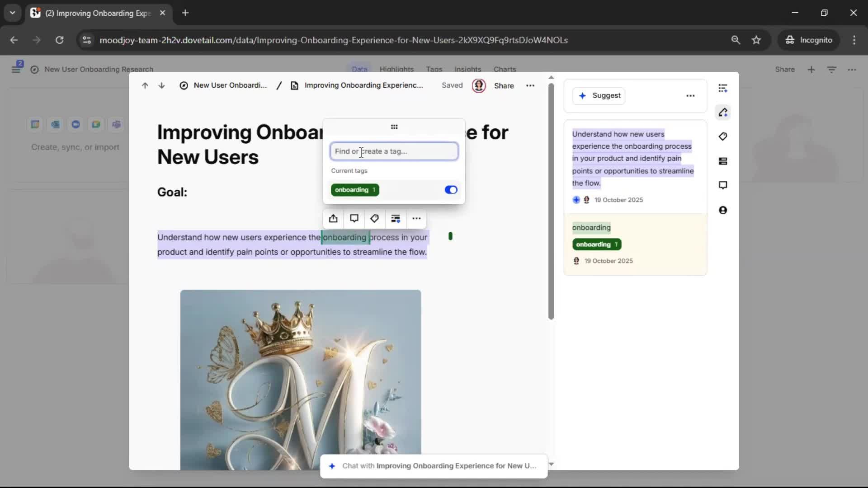Screen dimensions: 868x488
Task: Click the green onboarding tag in highlights panel
Action: [596, 244]
